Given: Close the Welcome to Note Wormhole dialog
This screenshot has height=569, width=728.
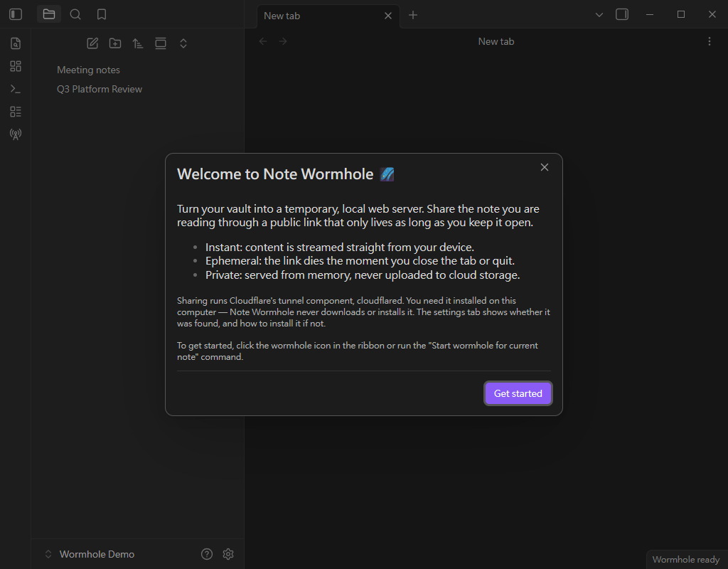Looking at the screenshot, I should [545, 167].
